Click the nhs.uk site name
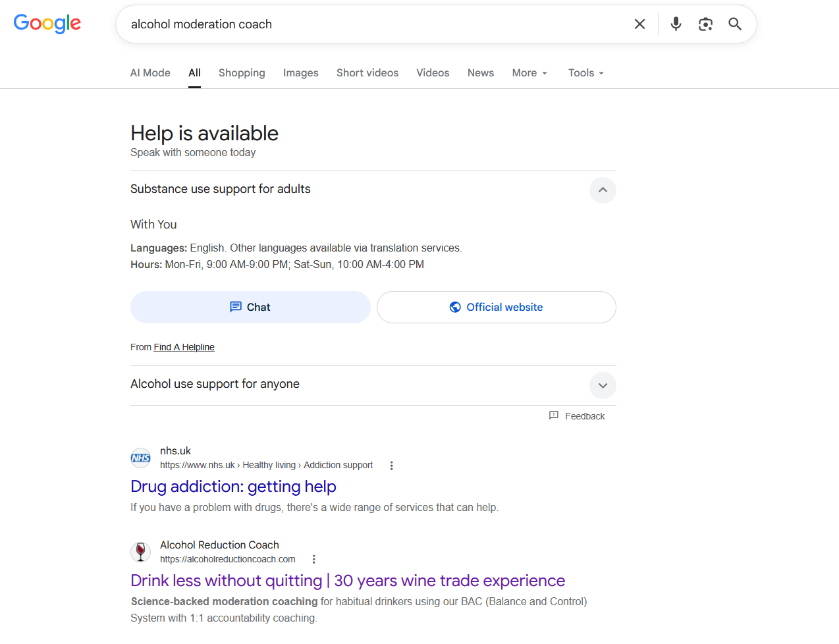This screenshot has height=644, width=839. click(175, 451)
